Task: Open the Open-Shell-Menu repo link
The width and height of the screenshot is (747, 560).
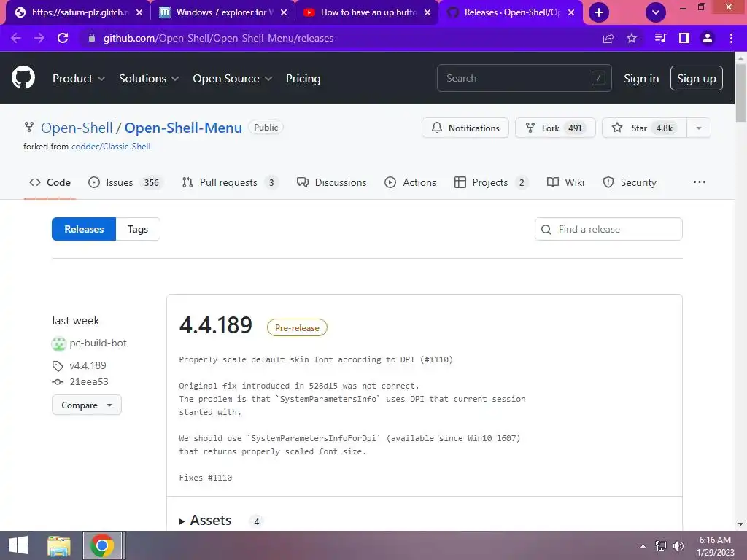Action: click(183, 128)
